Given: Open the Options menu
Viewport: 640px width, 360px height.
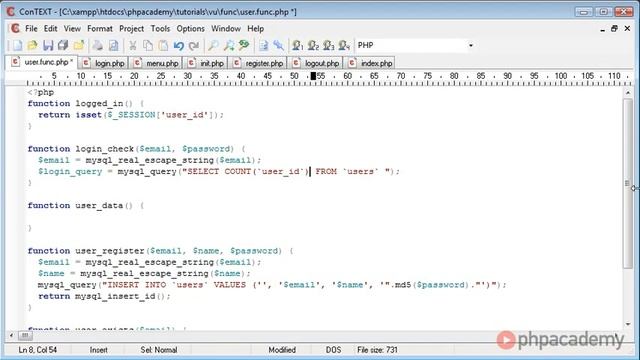Looking at the screenshot, I should click(x=191, y=29).
